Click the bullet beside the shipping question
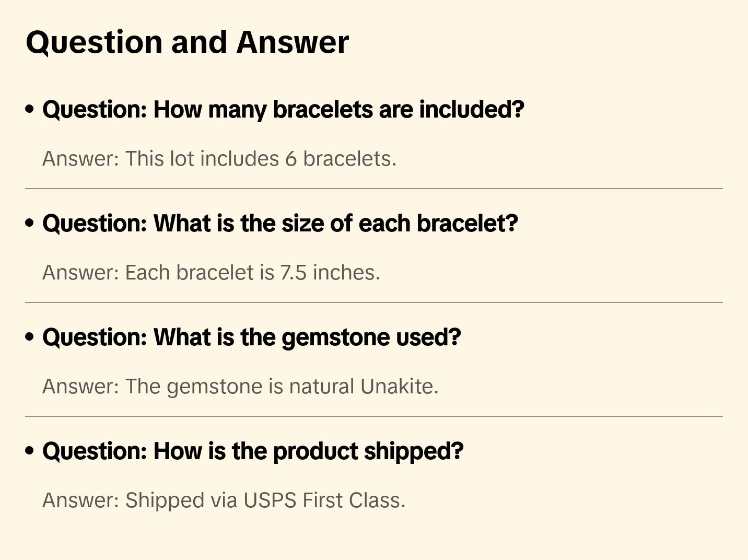The height and width of the screenshot is (560, 748). (x=30, y=451)
